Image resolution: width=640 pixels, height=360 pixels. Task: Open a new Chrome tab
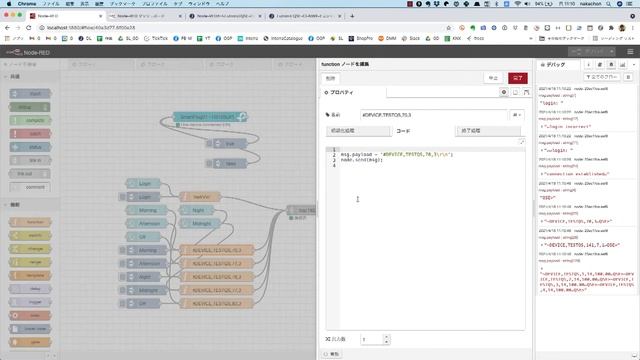click(352, 16)
